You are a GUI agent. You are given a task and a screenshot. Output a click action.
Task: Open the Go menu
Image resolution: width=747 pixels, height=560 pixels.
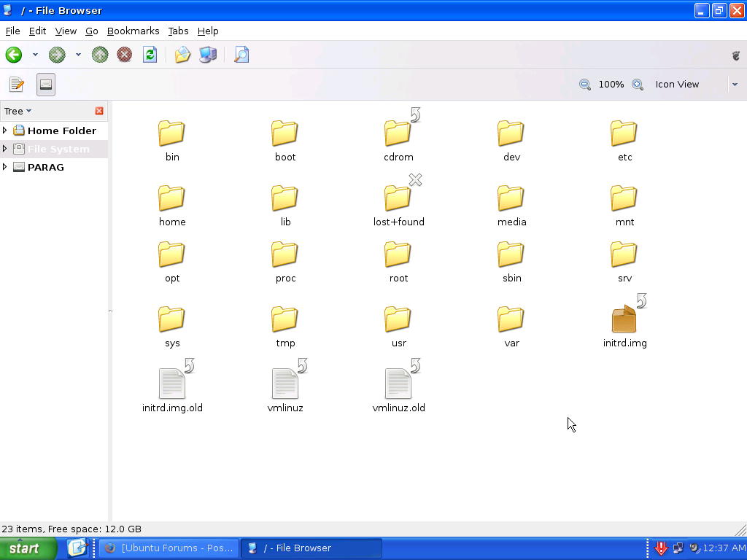[91, 31]
